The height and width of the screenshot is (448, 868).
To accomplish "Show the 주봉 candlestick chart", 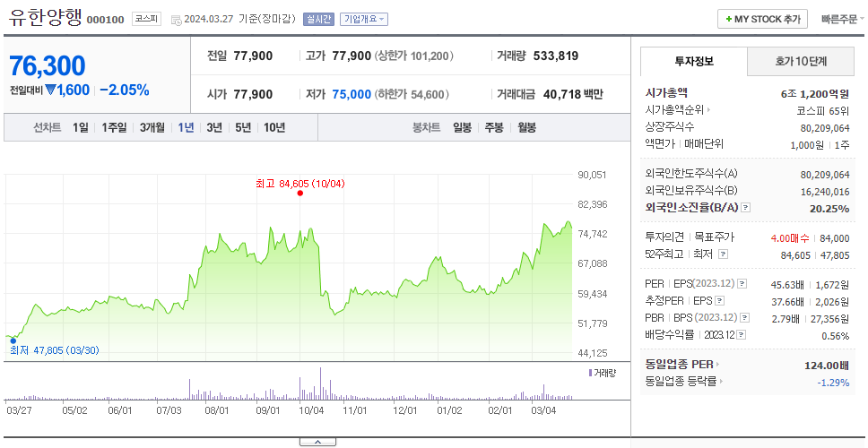I will point(494,128).
